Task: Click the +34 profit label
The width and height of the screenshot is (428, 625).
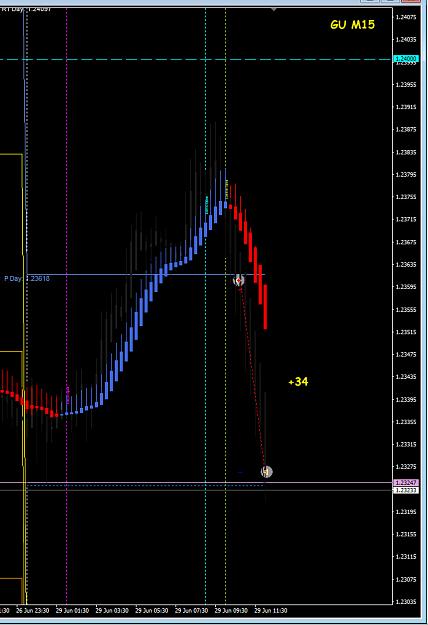Action: click(x=298, y=382)
